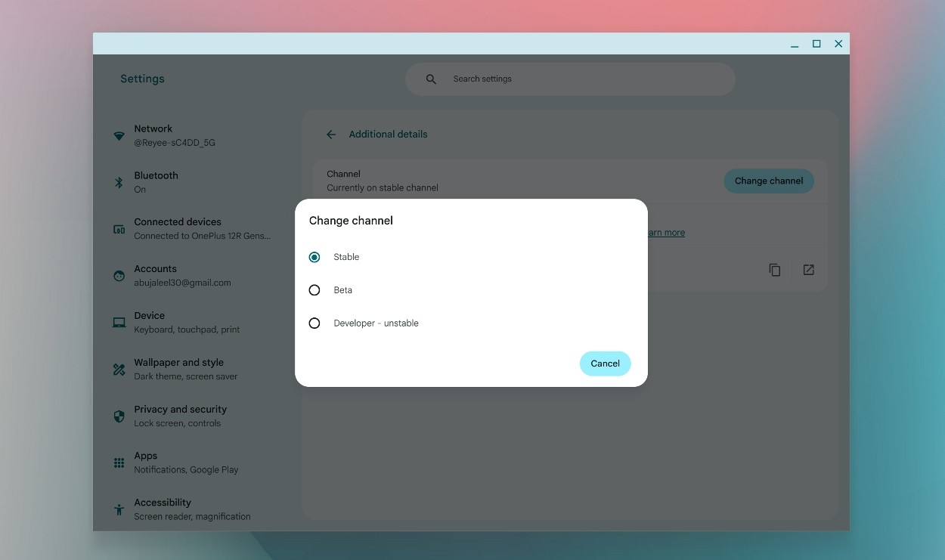Click the Connected devices icon
945x560 pixels.
(119, 229)
